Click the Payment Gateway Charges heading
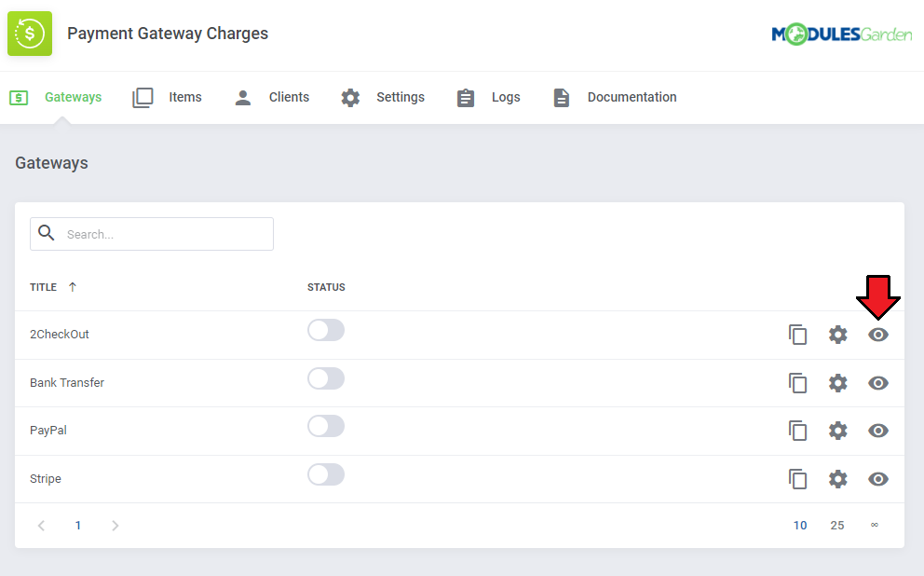The width and height of the screenshot is (924, 576). [168, 34]
